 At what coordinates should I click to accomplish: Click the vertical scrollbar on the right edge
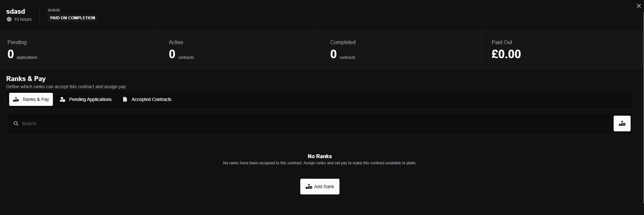click(x=643, y=108)
